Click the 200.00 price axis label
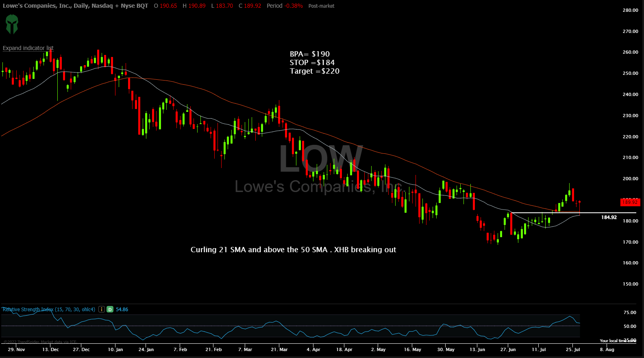 (630, 179)
